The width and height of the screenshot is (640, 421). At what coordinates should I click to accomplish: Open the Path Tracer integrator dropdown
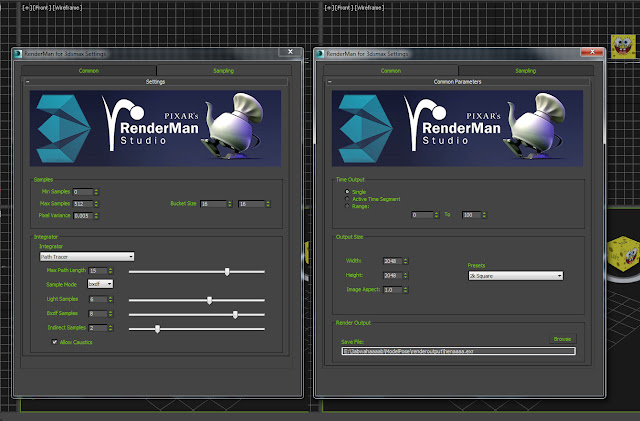87,256
